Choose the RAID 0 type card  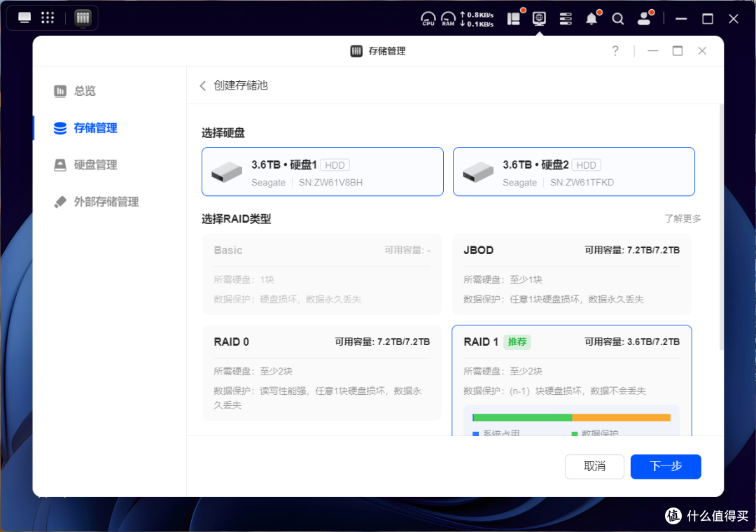(322, 373)
